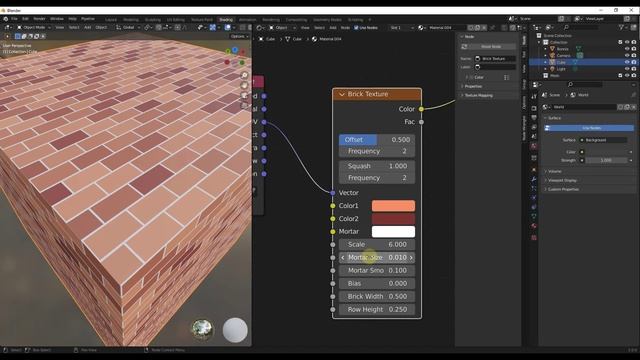Toggle render camera icon for Cube row
The height and width of the screenshot is (360, 640).
pyautogui.click(x=634, y=62)
